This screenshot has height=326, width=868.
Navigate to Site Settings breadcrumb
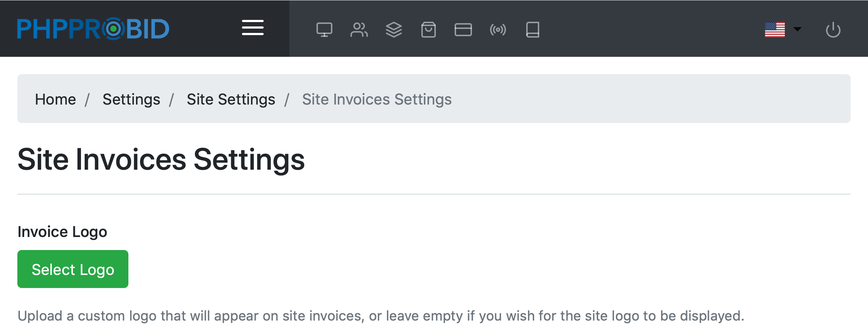click(231, 99)
